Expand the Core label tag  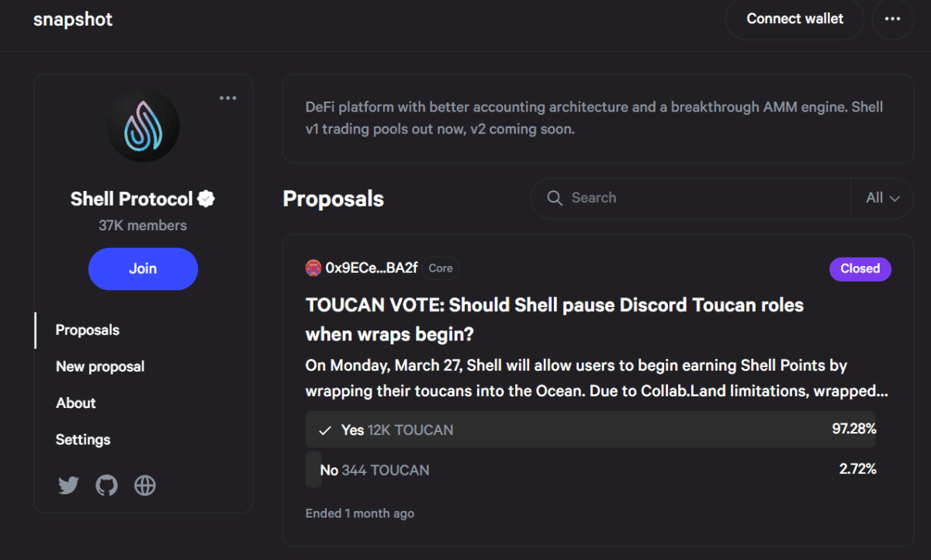(440, 268)
